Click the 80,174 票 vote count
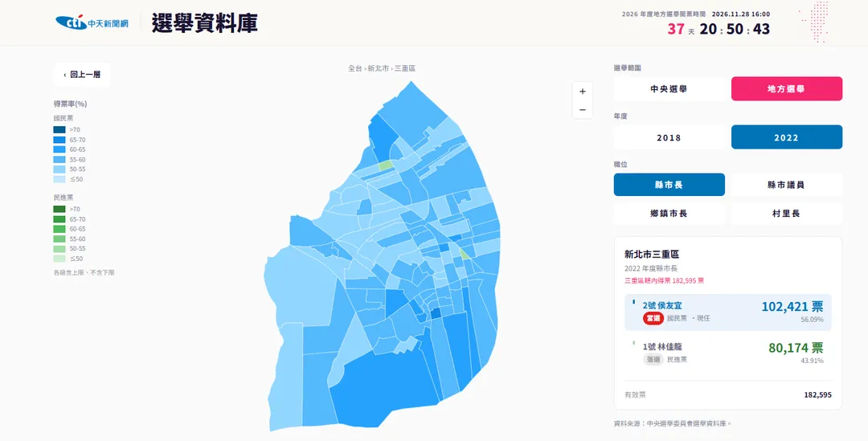The height and width of the screenshot is (441, 868). tap(796, 348)
